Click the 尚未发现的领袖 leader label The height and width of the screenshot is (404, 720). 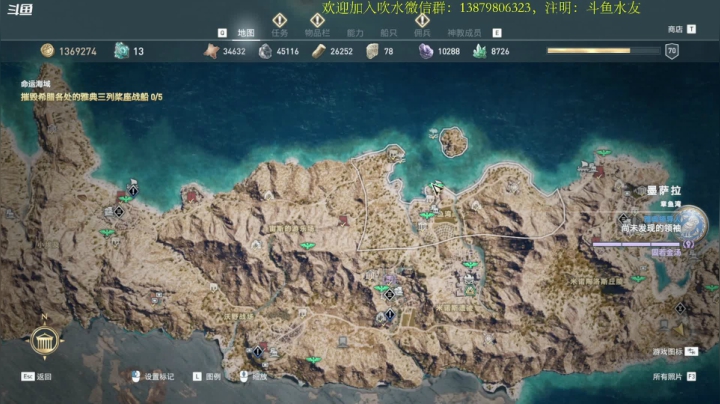(651, 228)
